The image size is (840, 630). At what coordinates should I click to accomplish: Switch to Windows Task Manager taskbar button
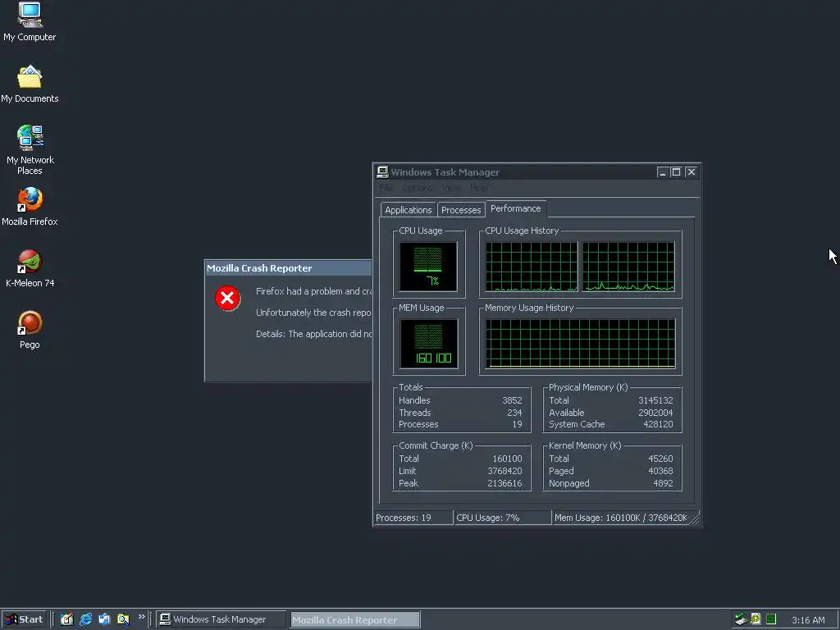[x=220, y=619]
